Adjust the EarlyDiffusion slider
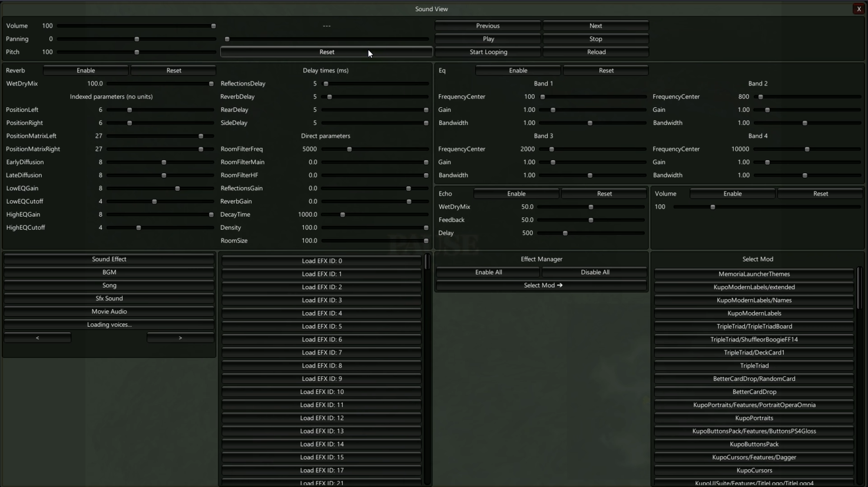The height and width of the screenshot is (487, 868). click(x=160, y=162)
